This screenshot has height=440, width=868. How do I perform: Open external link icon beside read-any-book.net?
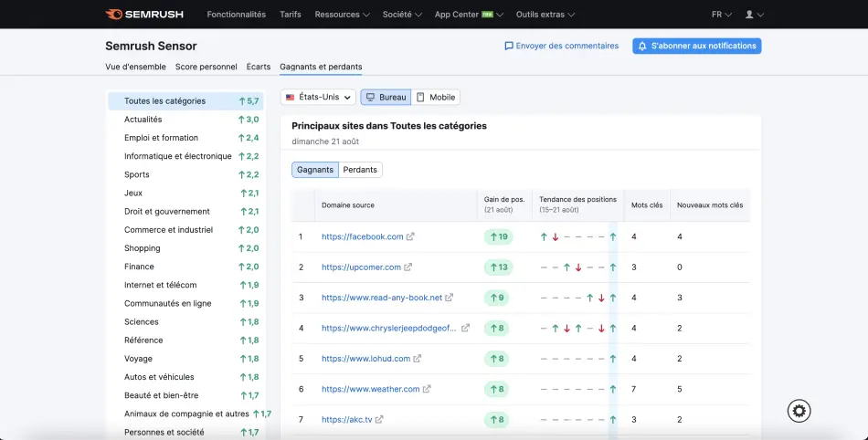tap(449, 298)
